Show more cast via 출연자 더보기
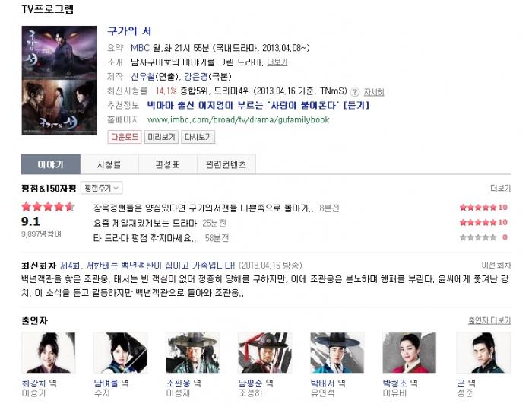532x407 pixels. [x=489, y=320]
